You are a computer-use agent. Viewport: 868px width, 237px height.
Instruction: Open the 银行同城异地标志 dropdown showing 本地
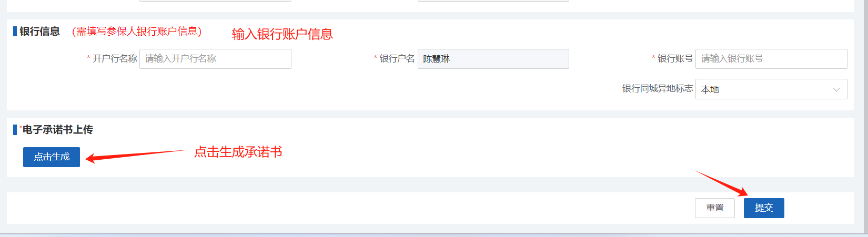click(x=771, y=89)
